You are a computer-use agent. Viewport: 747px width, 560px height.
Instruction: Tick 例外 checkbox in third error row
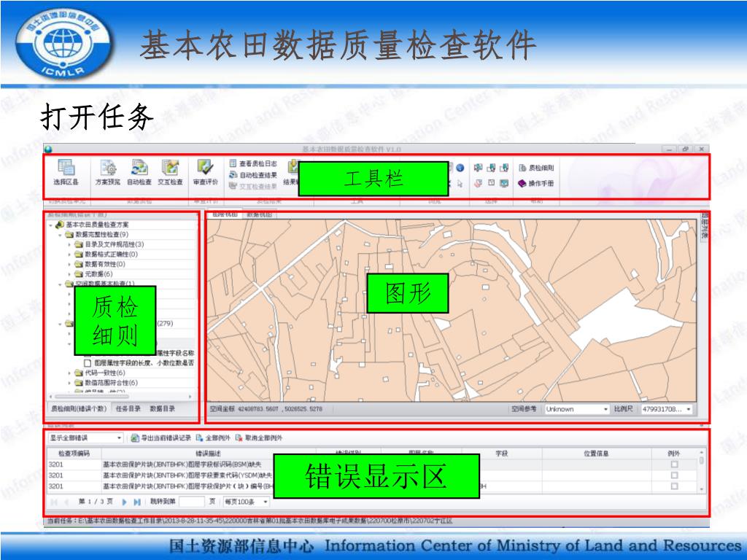coord(674,486)
